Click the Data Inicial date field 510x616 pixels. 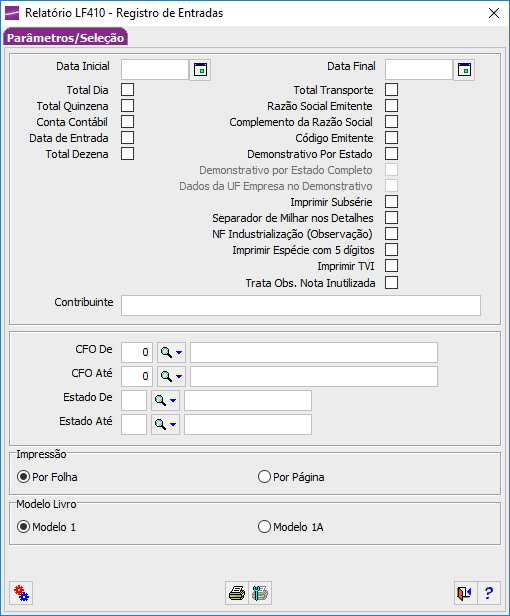[155, 70]
